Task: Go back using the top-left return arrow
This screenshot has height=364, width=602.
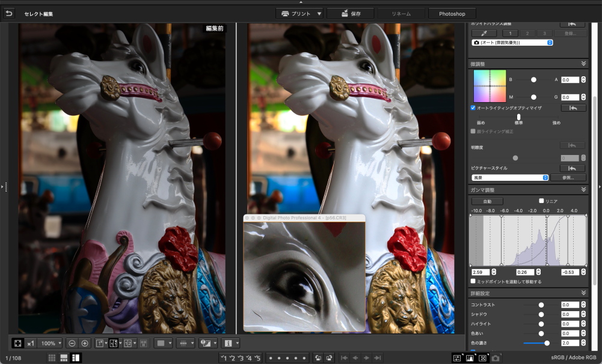Action: [x=8, y=13]
